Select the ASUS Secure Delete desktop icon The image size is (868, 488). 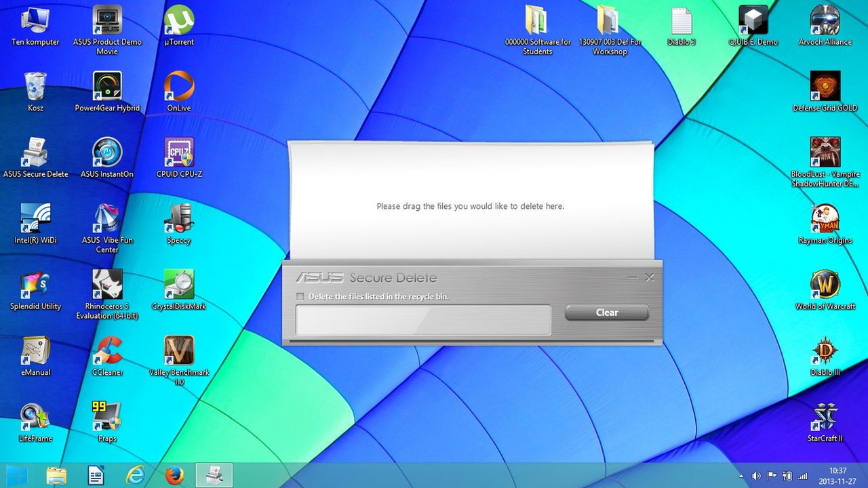(35, 158)
